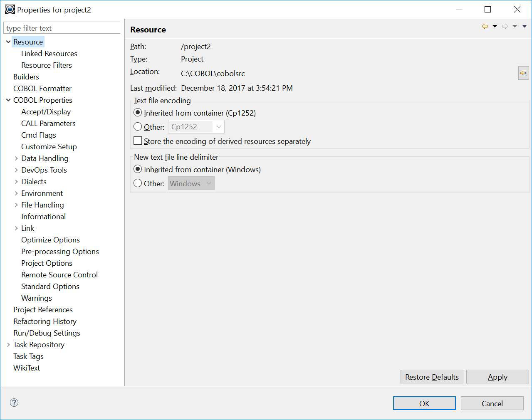Expand the Data Handling tree item
The height and width of the screenshot is (420, 532).
pyautogui.click(x=15, y=158)
